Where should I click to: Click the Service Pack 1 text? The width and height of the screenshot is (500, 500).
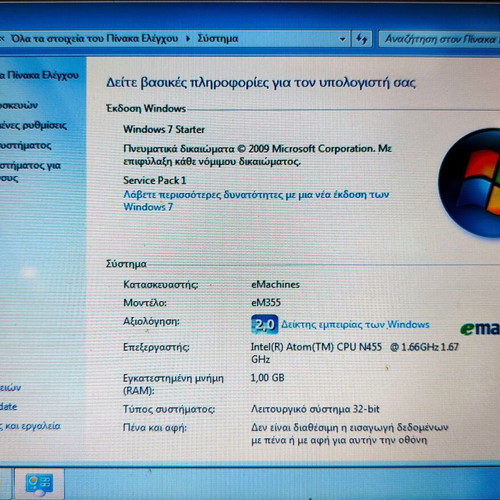[154, 180]
